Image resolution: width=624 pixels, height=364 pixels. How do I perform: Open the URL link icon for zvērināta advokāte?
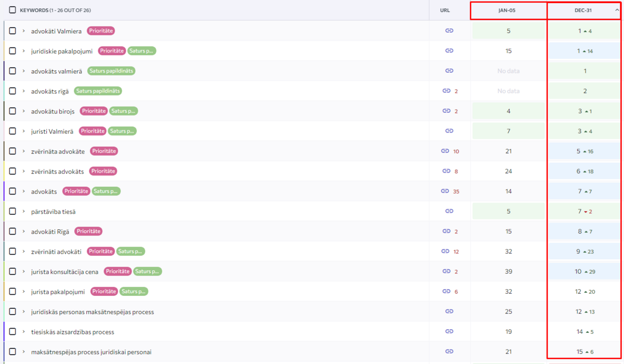click(445, 151)
